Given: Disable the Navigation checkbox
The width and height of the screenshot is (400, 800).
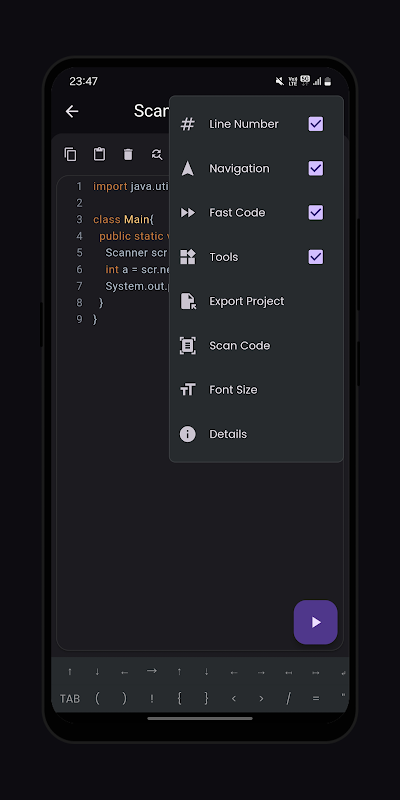Looking at the screenshot, I should point(316,168).
